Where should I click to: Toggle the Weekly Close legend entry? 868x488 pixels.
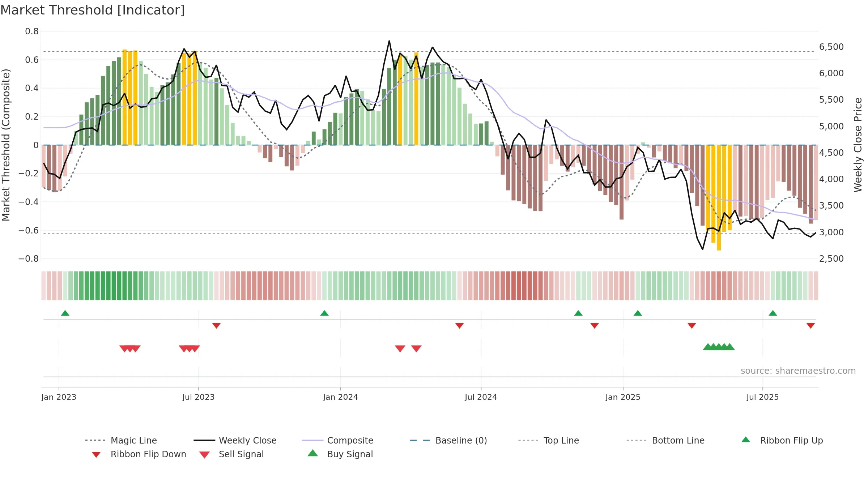(x=235, y=440)
